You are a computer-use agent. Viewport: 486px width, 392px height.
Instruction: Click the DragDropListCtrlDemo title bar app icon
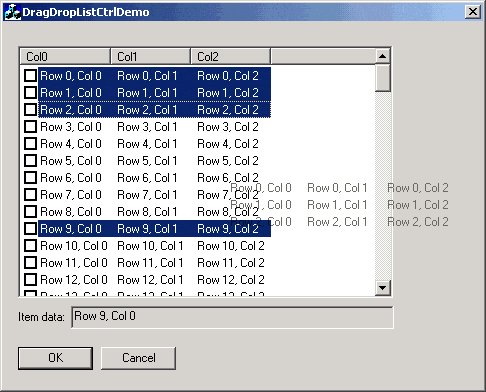13,12
